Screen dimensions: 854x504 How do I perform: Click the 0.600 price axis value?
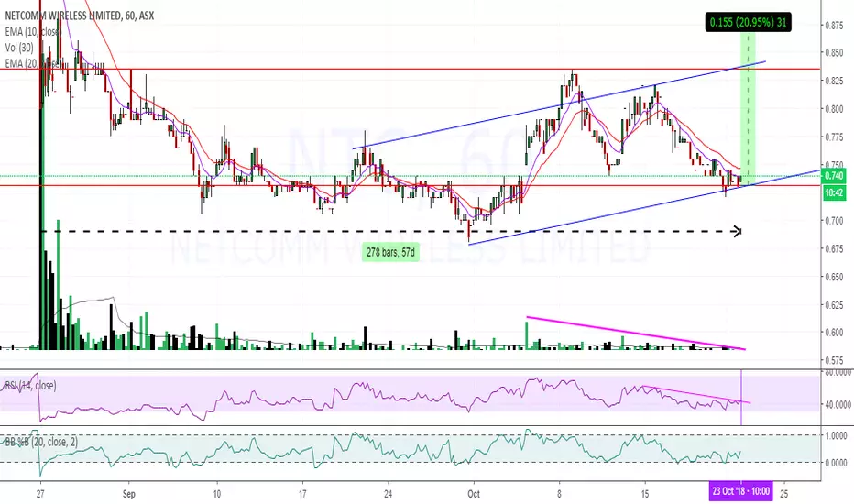pyautogui.click(x=835, y=333)
